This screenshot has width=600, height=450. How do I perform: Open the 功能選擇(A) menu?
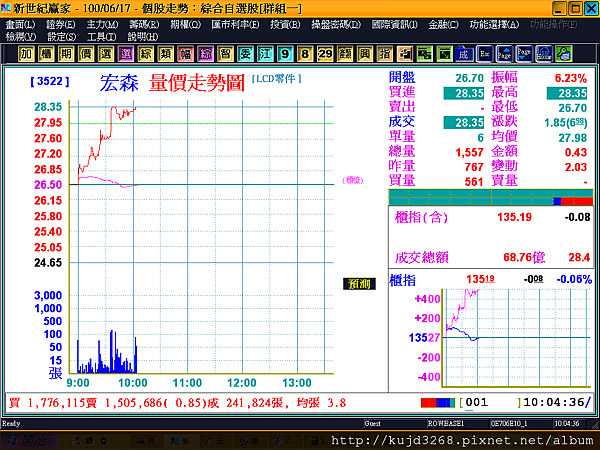(x=494, y=24)
